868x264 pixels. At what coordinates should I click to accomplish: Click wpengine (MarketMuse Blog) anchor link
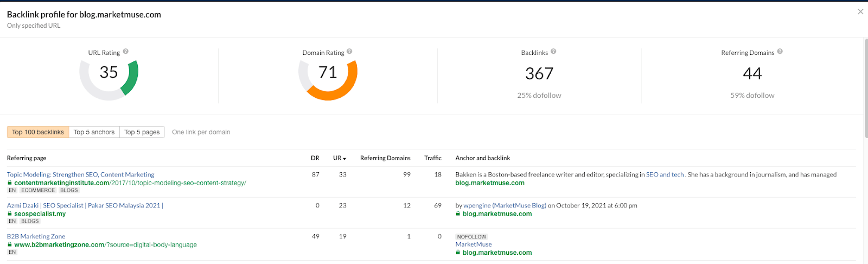(505, 205)
